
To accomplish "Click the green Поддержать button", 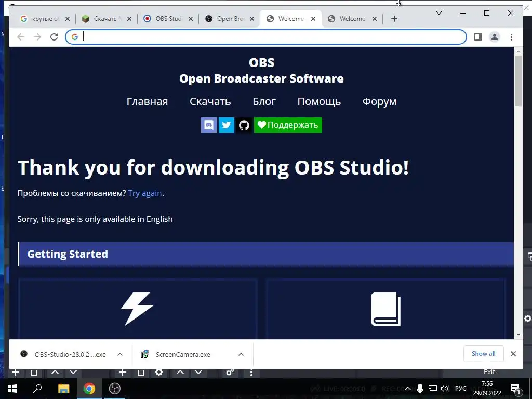I will tap(288, 125).
